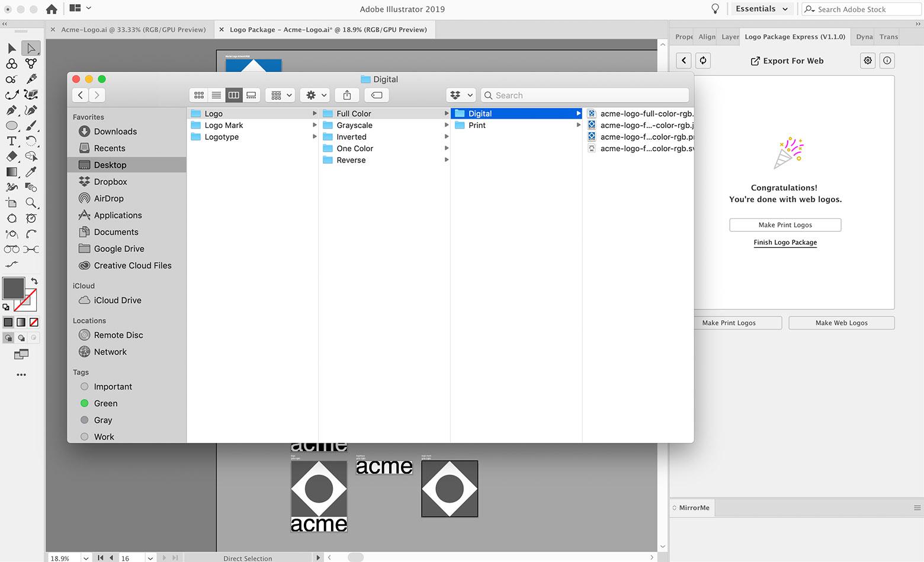The width and height of the screenshot is (924, 562).
Task: Select the Zoom magnifier tool
Action: tap(31, 203)
